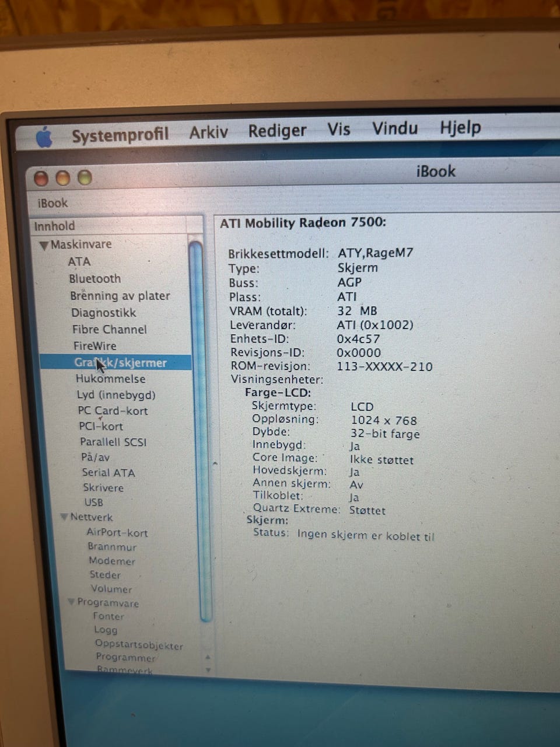560x747 pixels.
Task: Open the Arkiv menu
Action: [208, 132]
